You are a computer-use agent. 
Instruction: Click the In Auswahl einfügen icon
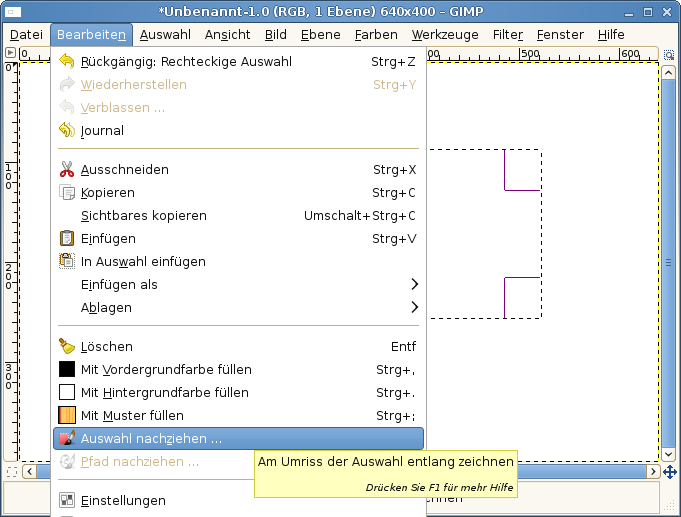[x=67, y=262]
